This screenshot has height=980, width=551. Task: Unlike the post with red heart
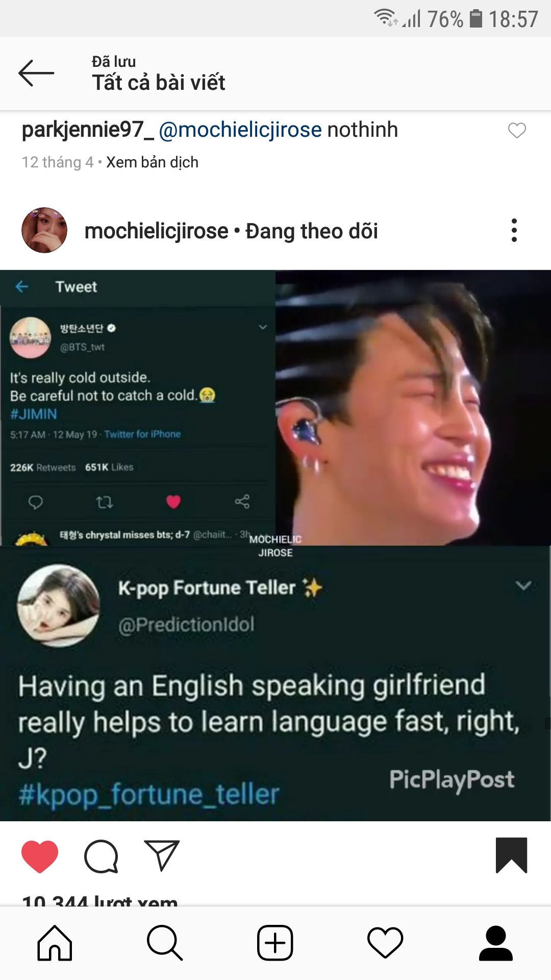(x=40, y=856)
